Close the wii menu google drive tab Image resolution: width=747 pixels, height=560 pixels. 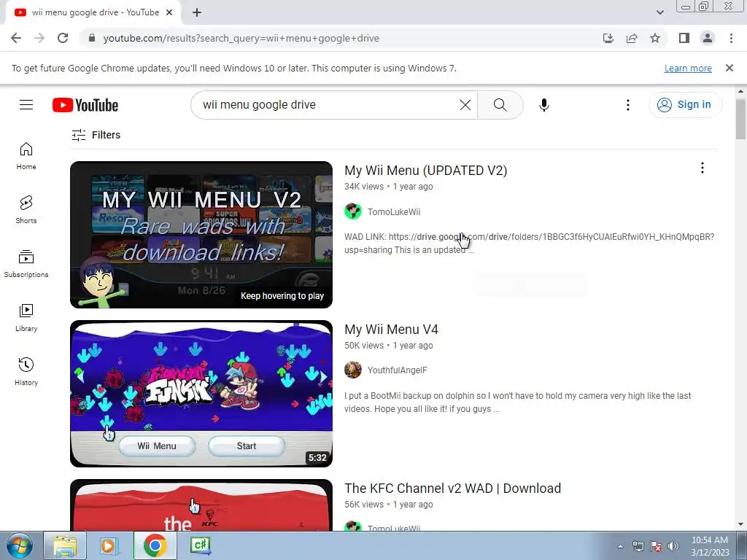(x=169, y=12)
